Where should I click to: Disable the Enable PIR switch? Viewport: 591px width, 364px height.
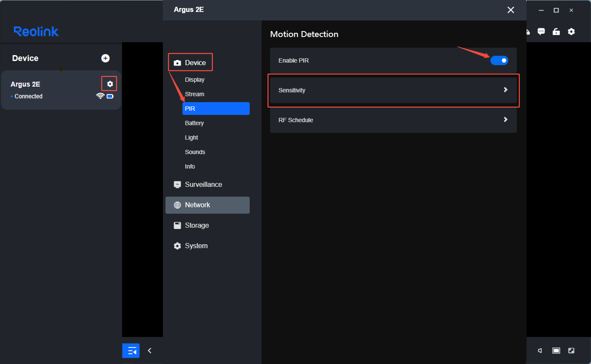[x=499, y=60]
